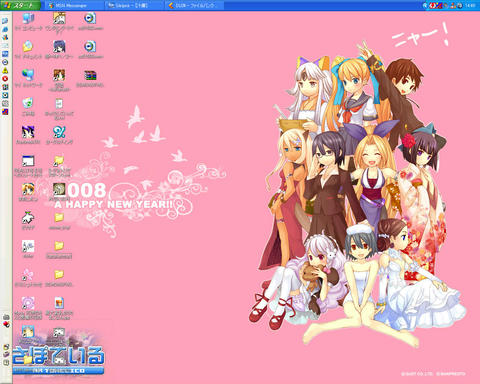Switch to the Sleipnir browser taskbar window
This screenshot has height=384, width=480.
(134, 5)
